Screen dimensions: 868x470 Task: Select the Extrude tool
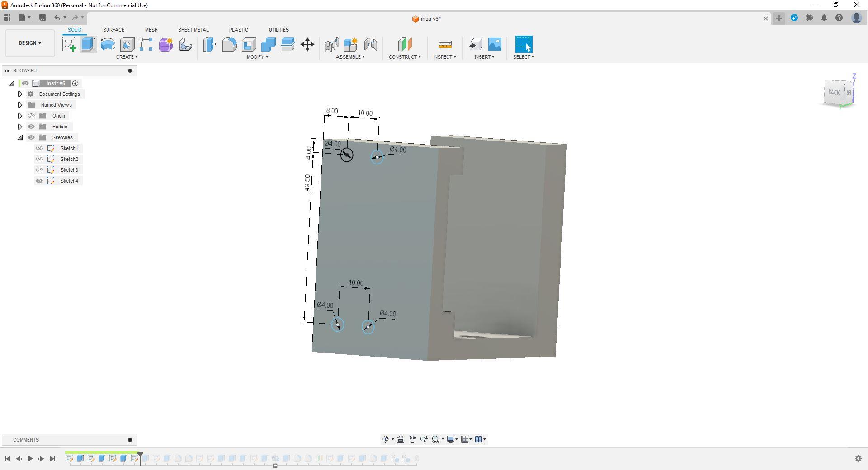(89, 44)
